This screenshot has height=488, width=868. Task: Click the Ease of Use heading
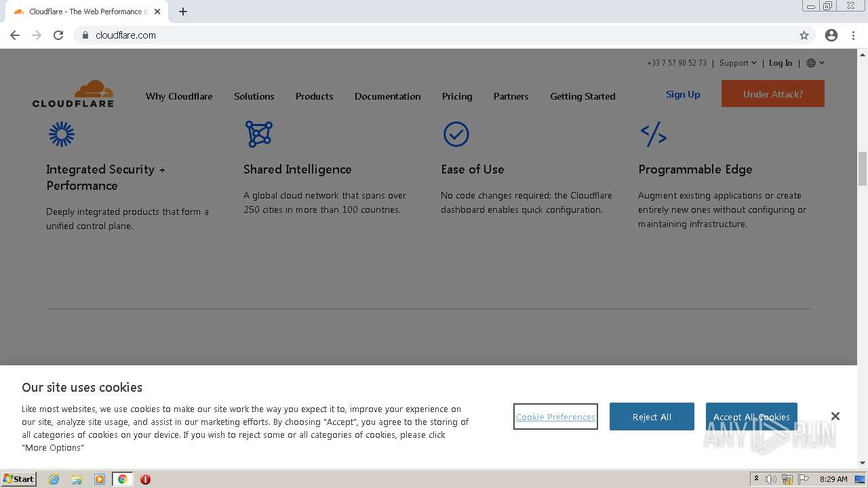(473, 169)
